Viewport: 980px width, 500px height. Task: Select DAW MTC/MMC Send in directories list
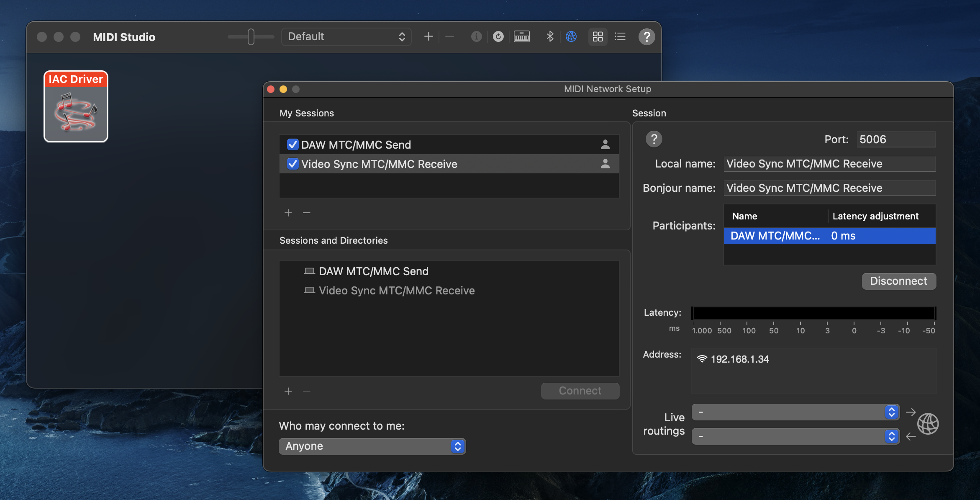coord(373,271)
